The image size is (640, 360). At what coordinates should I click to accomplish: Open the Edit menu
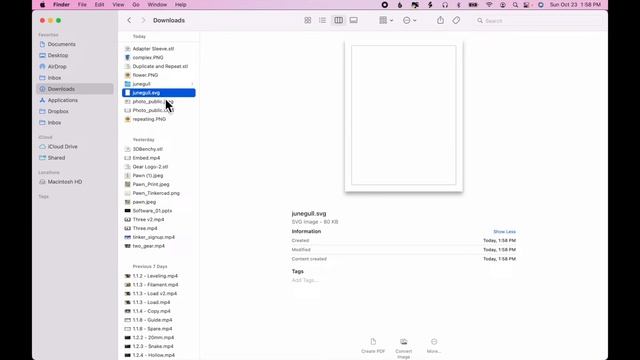tap(99, 5)
